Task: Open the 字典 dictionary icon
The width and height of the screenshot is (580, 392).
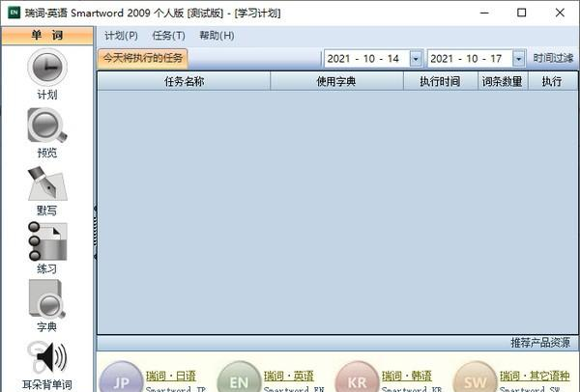Action: (x=47, y=299)
